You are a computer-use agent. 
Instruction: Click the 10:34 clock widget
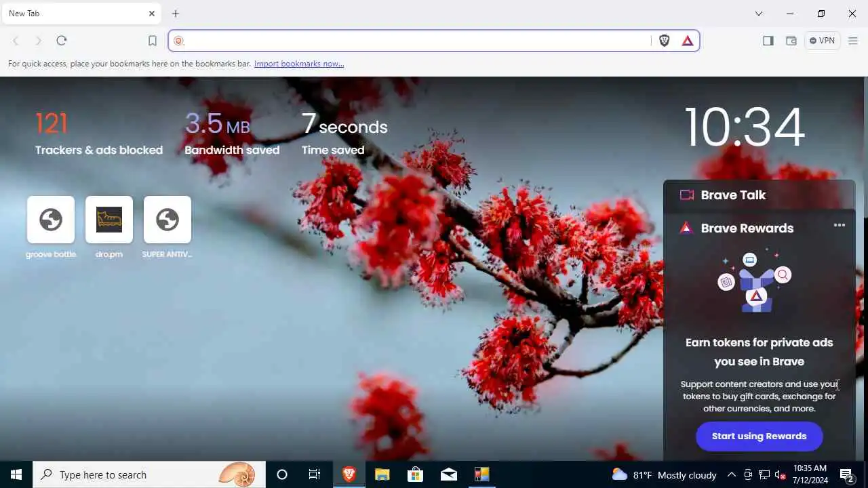pos(745,127)
